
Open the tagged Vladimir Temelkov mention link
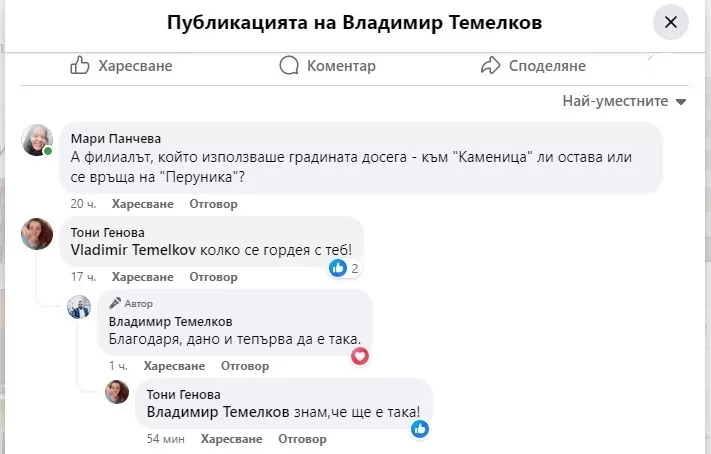[x=133, y=250]
